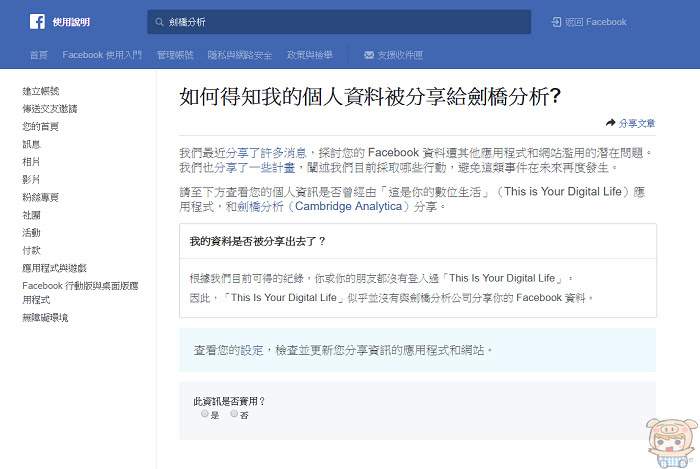Click the 此資訊是否實用？ question text
The height and width of the screenshot is (469, 700).
pyautogui.click(x=229, y=401)
